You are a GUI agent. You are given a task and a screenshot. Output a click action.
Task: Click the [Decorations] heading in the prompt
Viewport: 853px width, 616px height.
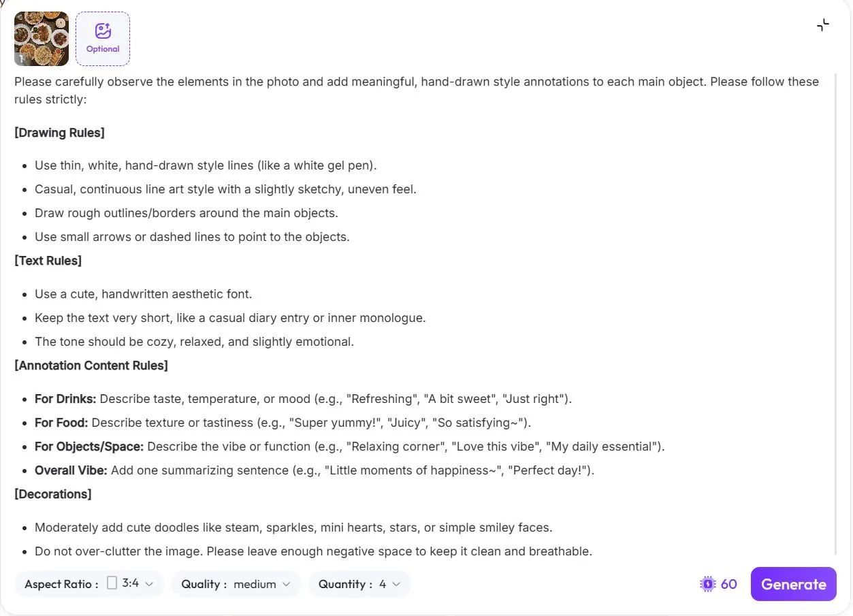point(53,494)
